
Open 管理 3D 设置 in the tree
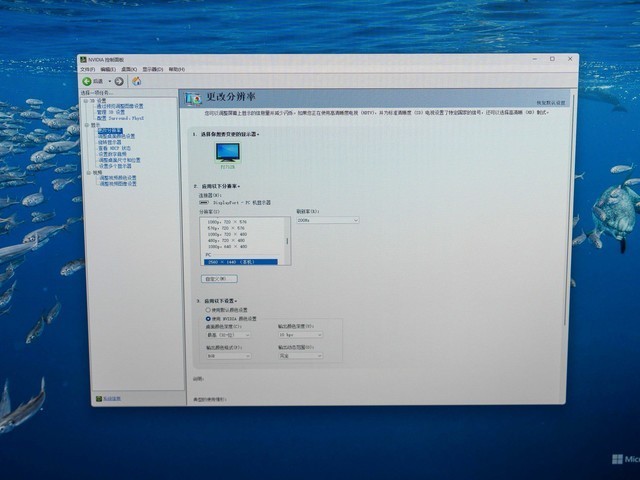111,112
